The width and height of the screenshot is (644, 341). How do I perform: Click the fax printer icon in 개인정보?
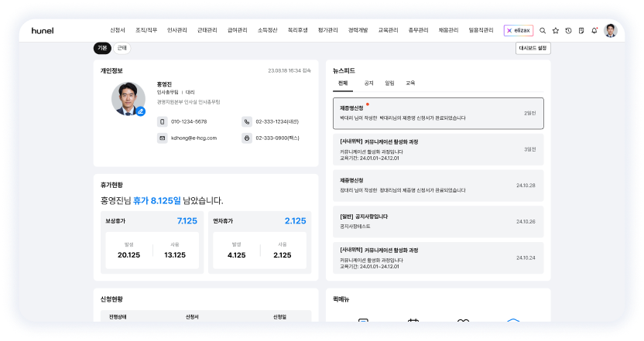247,138
